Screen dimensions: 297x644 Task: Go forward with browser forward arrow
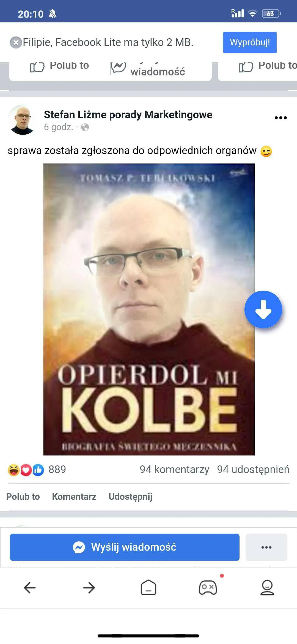coord(89,588)
